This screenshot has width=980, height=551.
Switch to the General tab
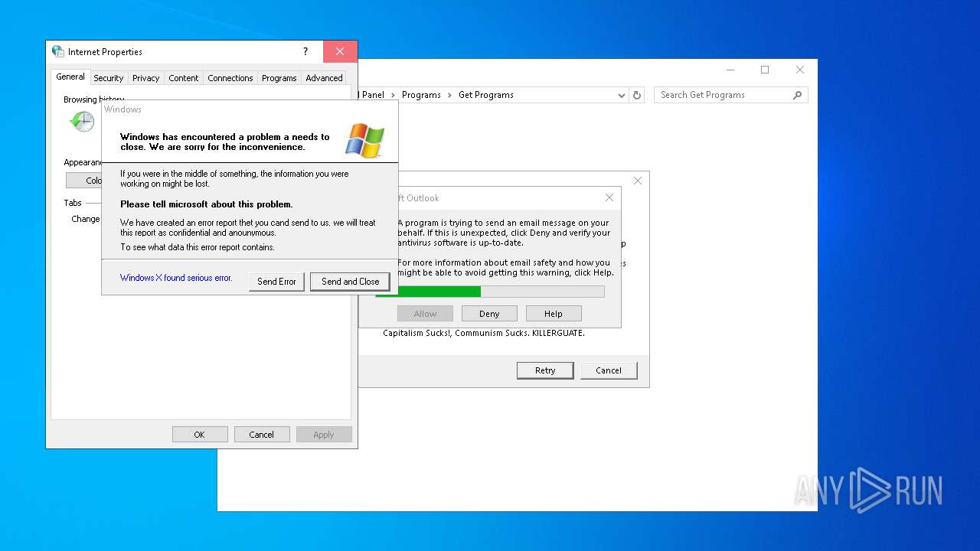70,77
